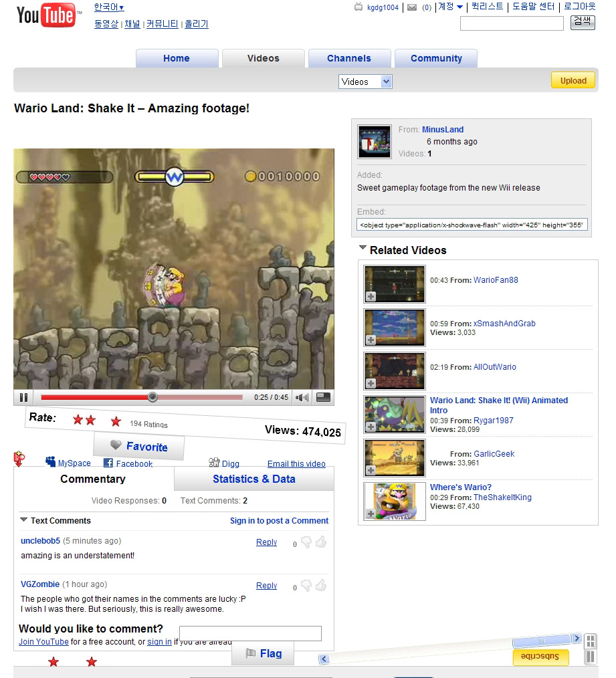This screenshot has height=678, width=616.
Task: Open the 도움말 센터 help link
Action: tap(533, 7)
